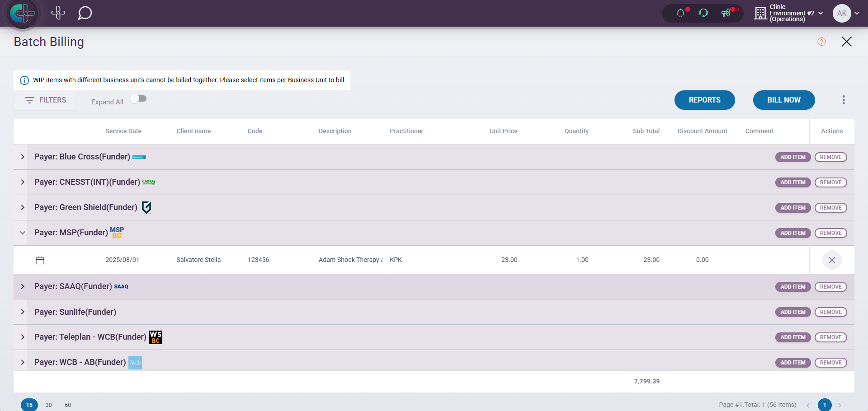Click the Bill Now button

783,100
